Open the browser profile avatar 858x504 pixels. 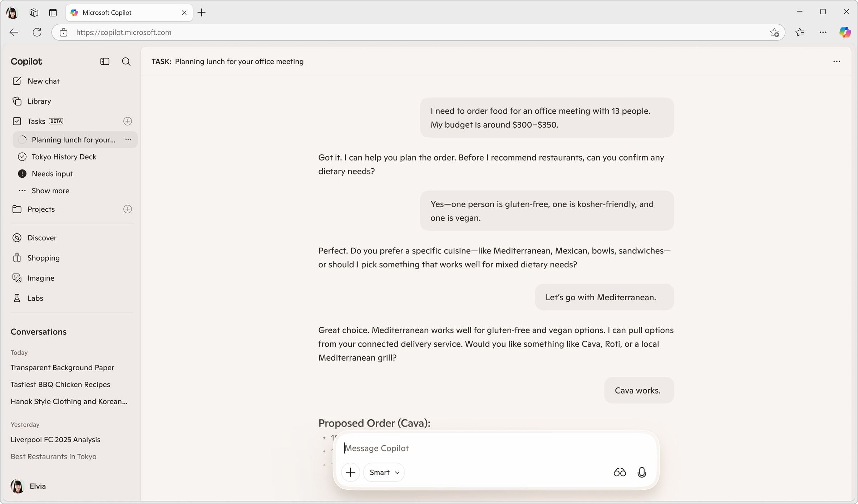coord(12,13)
